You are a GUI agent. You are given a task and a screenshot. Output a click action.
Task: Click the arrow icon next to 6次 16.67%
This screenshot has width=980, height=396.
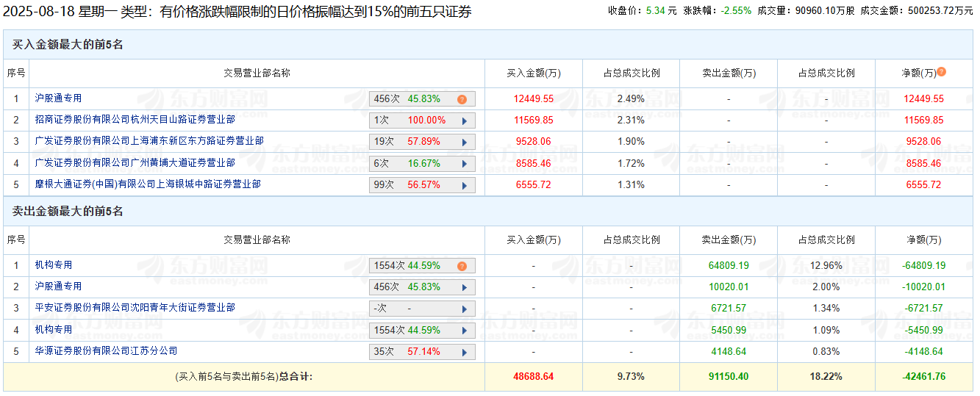tap(464, 164)
